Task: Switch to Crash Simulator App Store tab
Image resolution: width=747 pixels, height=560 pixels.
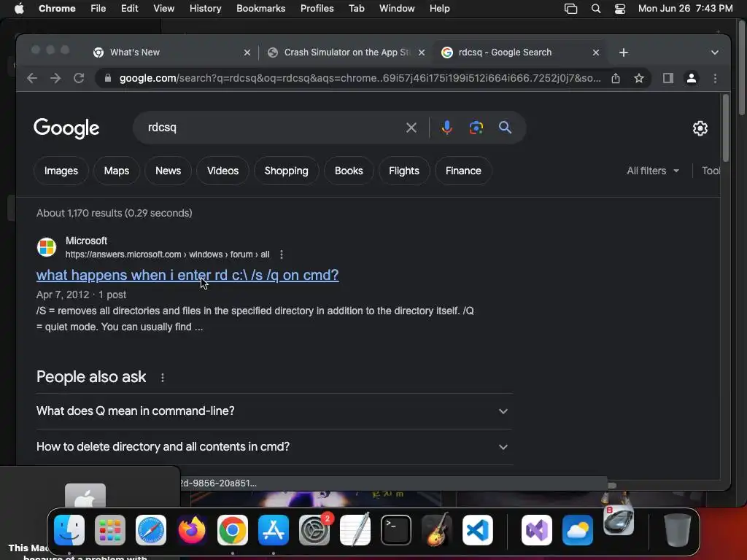Action: 347,52
